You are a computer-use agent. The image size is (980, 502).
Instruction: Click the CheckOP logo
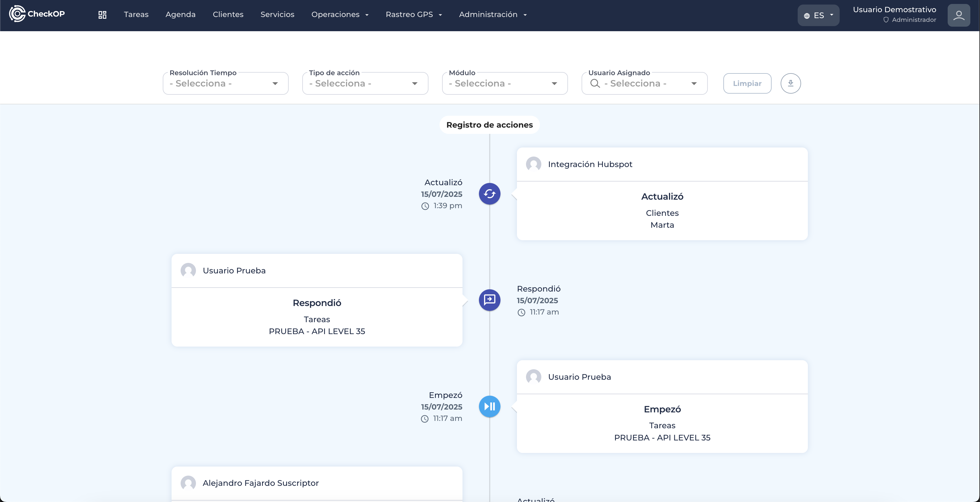click(x=37, y=14)
